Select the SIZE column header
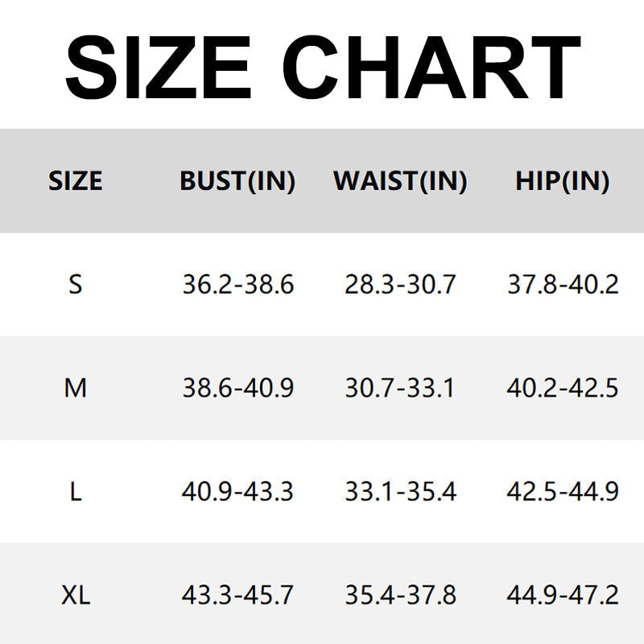The width and height of the screenshot is (644, 644). tap(76, 181)
